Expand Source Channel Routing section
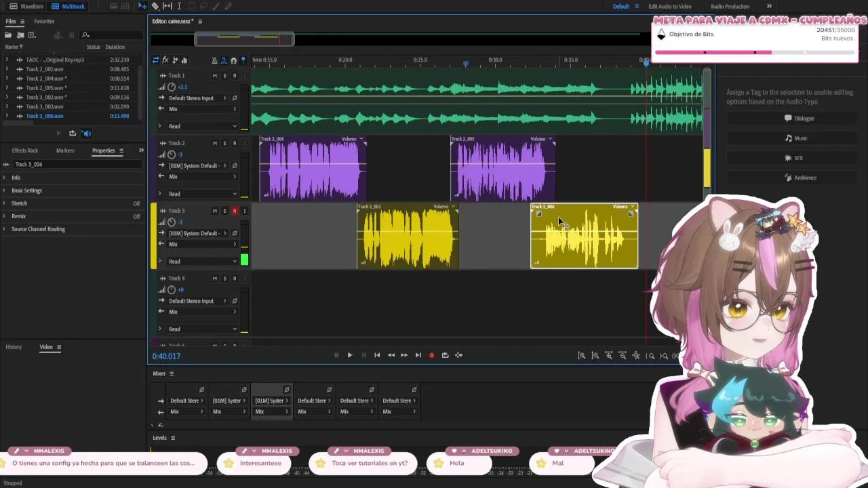Screen dimensions: 868x488 point(4,229)
